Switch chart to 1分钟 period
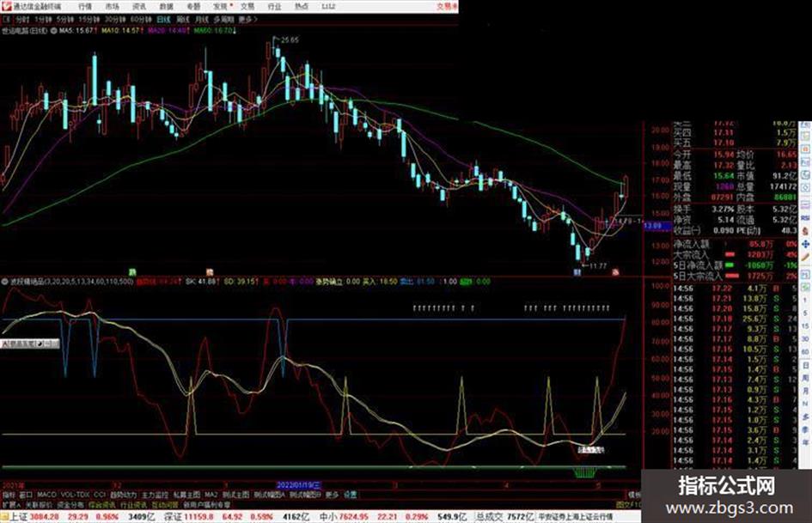Viewport: 812px width, 523px height. pos(43,19)
